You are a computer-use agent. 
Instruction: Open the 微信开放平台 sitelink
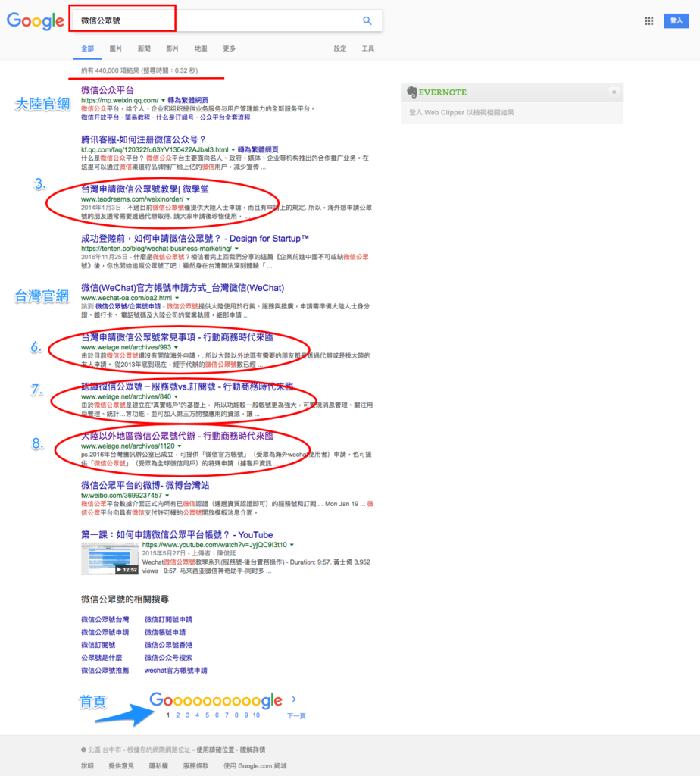(x=100, y=117)
